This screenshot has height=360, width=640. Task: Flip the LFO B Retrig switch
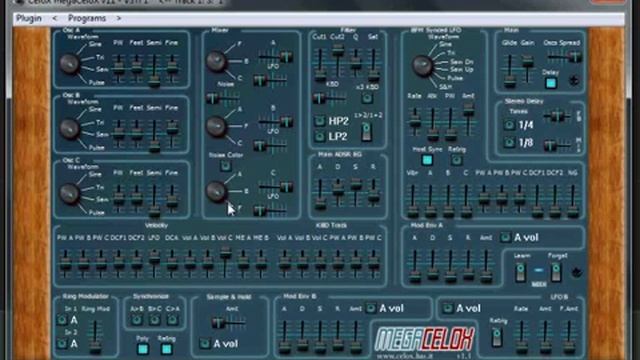(497, 338)
